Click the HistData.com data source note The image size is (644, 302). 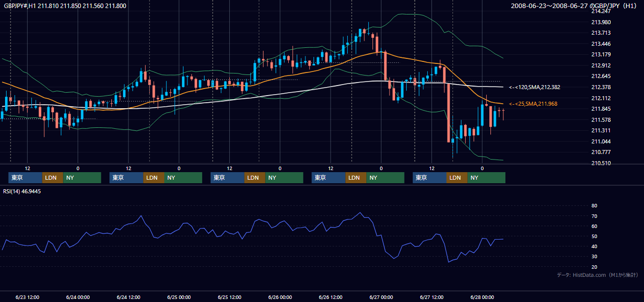(x=598, y=275)
